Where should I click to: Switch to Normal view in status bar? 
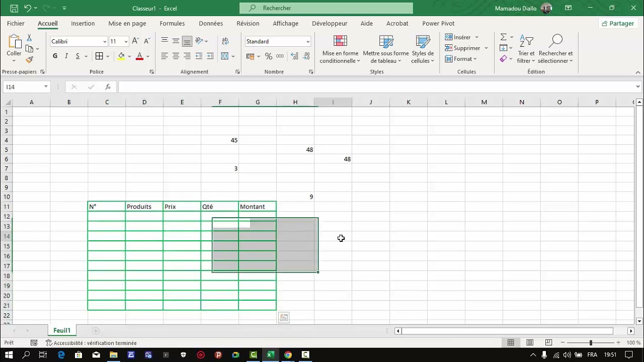pyautogui.click(x=511, y=342)
